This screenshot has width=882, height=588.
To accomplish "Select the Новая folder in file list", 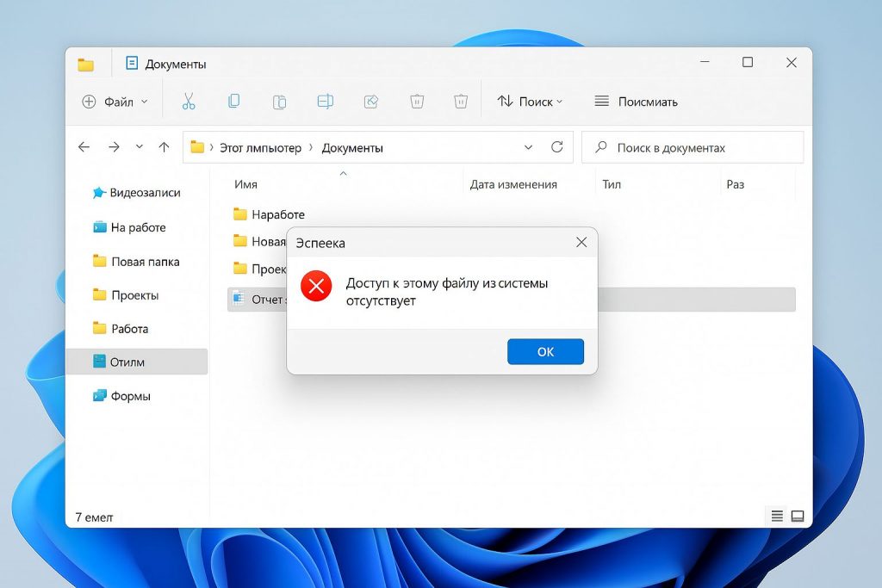I will point(259,241).
